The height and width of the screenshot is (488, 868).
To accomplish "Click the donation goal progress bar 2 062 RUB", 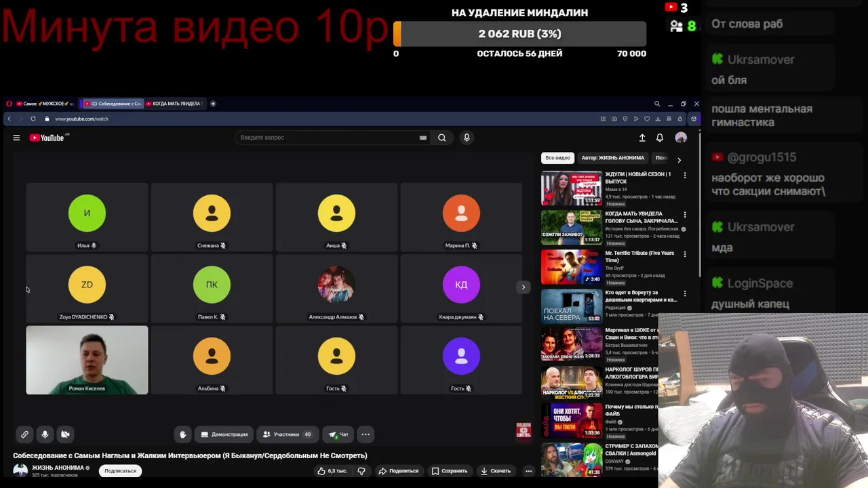I will (x=519, y=34).
